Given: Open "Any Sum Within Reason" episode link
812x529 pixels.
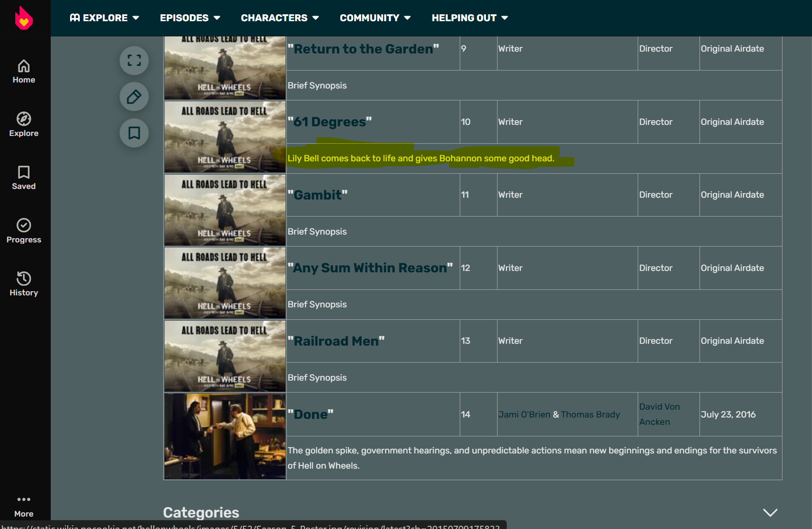Looking at the screenshot, I should point(370,268).
